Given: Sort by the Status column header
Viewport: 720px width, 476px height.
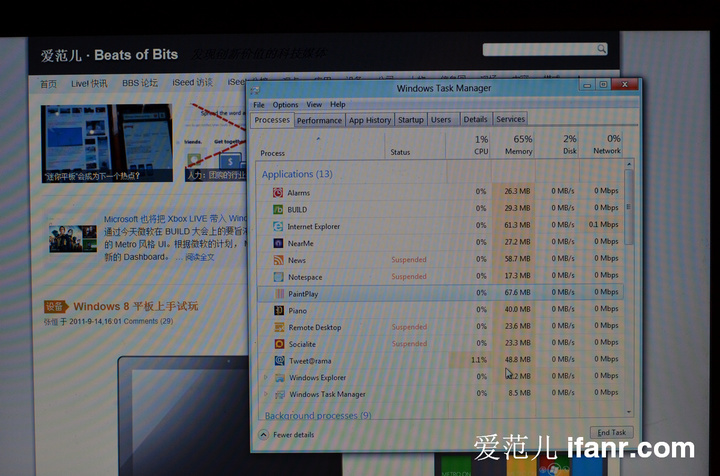Looking at the screenshot, I should pyautogui.click(x=415, y=146).
